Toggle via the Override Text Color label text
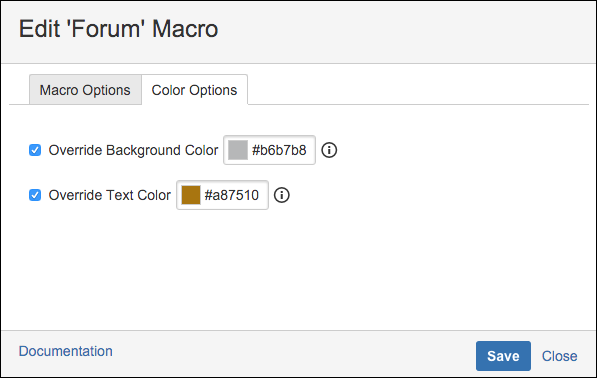The width and height of the screenshot is (597, 378). [110, 195]
